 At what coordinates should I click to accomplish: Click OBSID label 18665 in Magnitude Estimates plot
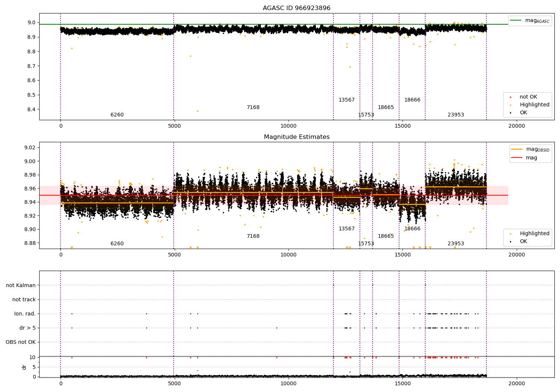tap(386, 236)
